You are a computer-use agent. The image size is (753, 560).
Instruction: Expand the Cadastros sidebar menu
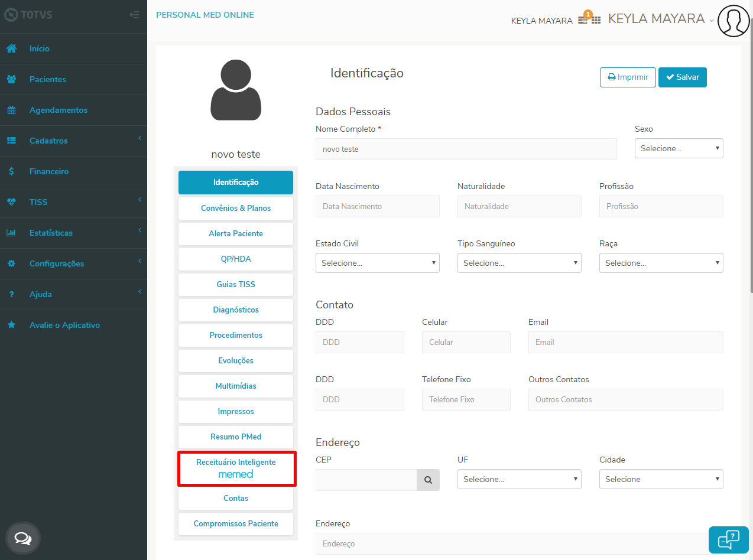pyautogui.click(x=73, y=141)
